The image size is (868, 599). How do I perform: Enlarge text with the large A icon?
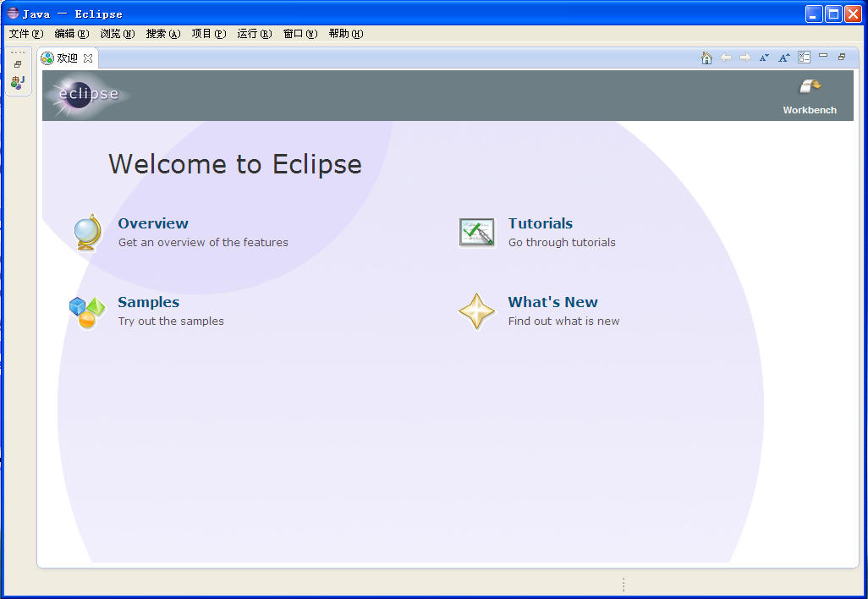783,57
